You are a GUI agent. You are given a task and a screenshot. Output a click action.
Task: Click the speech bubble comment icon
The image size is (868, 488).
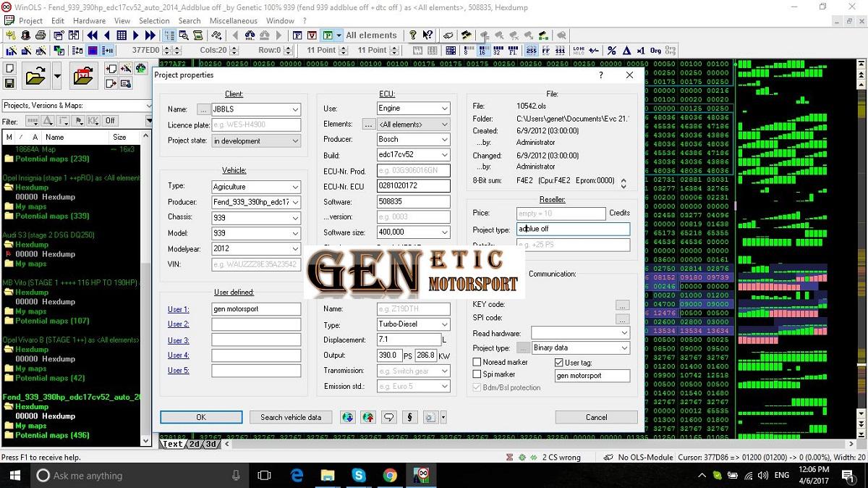tap(389, 417)
